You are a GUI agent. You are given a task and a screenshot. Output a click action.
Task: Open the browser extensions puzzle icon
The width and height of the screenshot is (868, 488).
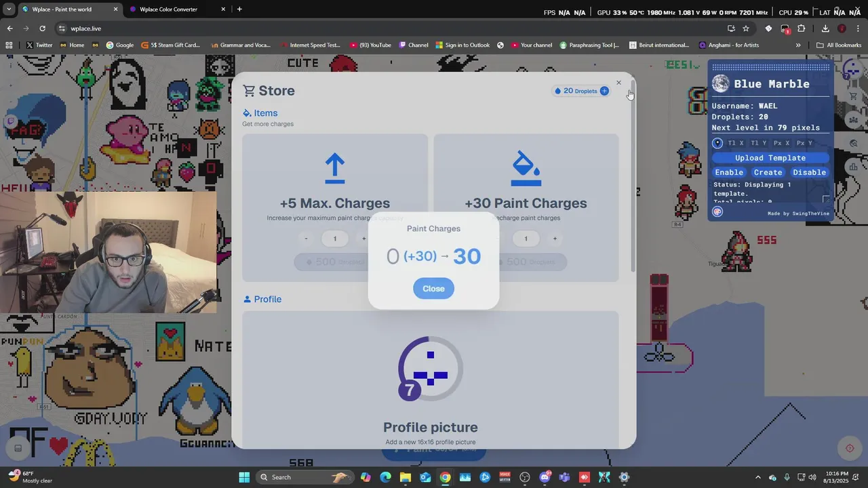click(x=802, y=28)
